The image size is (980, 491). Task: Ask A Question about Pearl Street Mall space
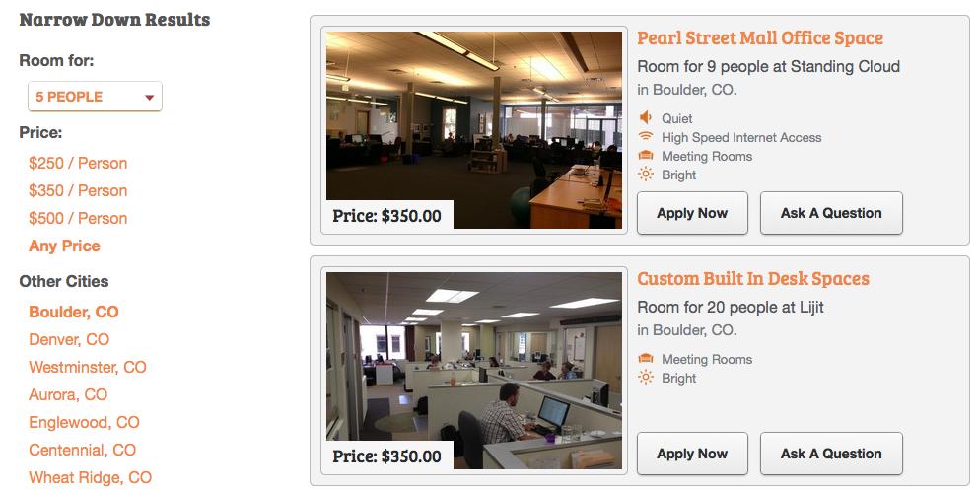831,213
